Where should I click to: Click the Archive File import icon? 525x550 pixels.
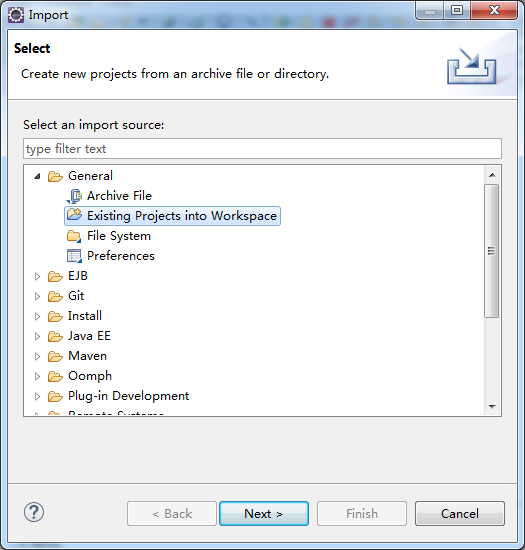tap(74, 196)
